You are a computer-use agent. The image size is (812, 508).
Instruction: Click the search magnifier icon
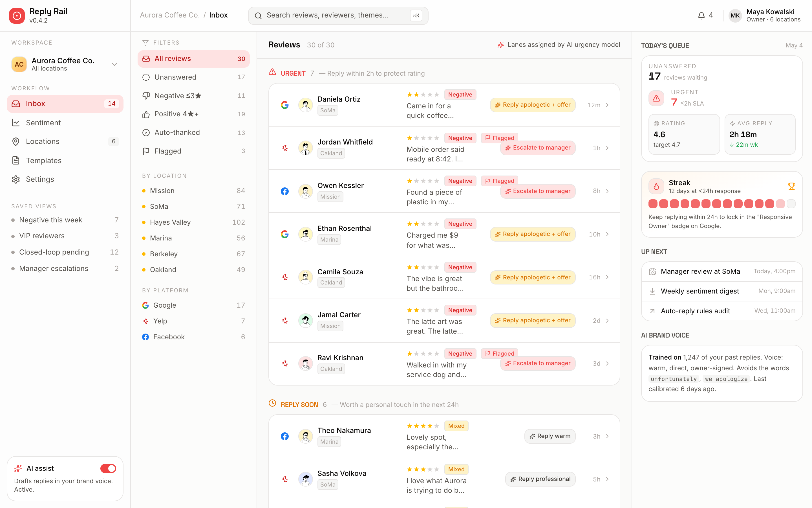(x=258, y=16)
